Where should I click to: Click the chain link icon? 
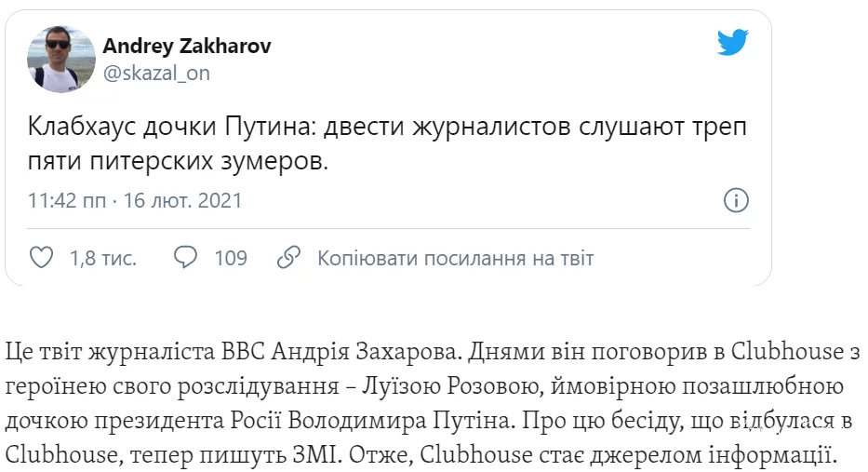pos(289,258)
